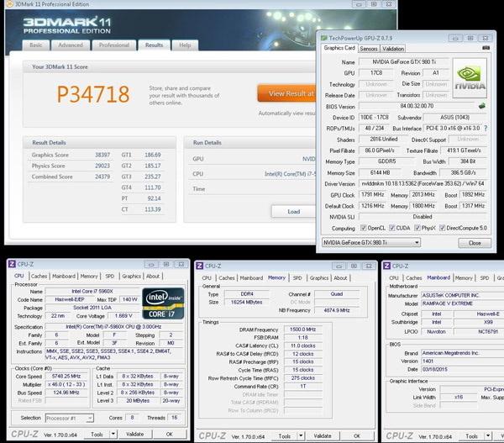Click OK in the left CPU-Z window
Image resolution: width=504 pixels, height=443 pixels.
(170, 434)
